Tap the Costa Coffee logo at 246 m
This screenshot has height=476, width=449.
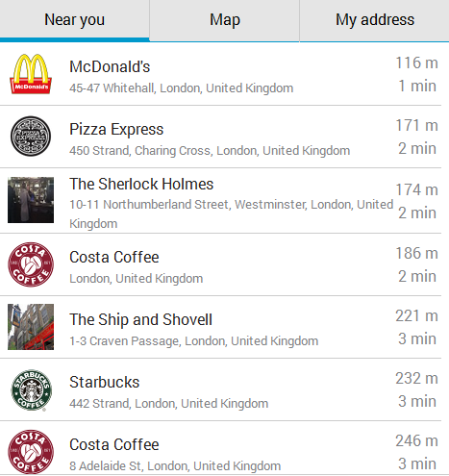click(x=31, y=452)
